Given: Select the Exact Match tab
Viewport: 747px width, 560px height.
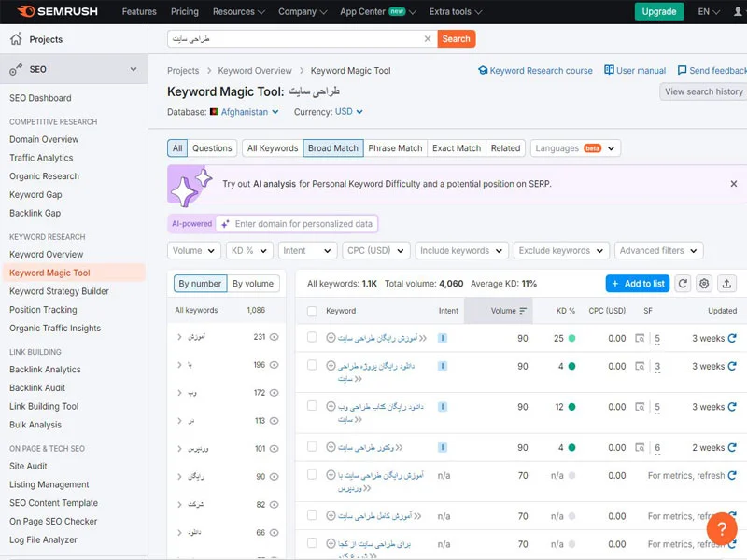Looking at the screenshot, I should 457,148.
